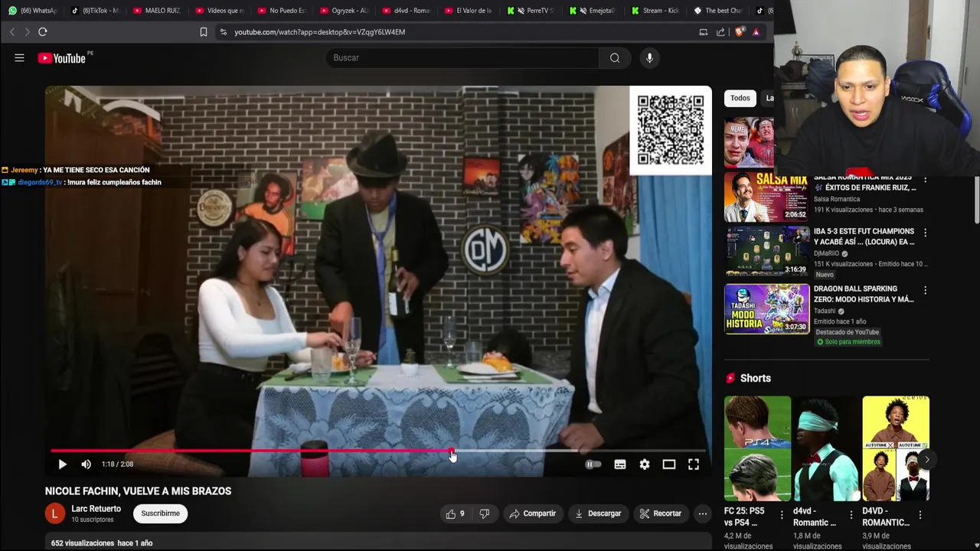Reload the page with the browser refresh icon
Image resolution: width=980 pixels, height=551 pixels.
point(43,32)
